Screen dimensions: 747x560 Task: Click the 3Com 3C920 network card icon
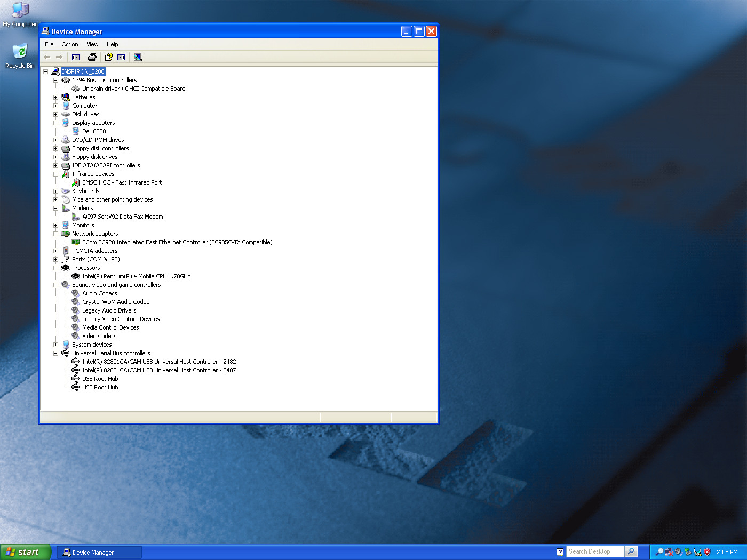point(76,242)
